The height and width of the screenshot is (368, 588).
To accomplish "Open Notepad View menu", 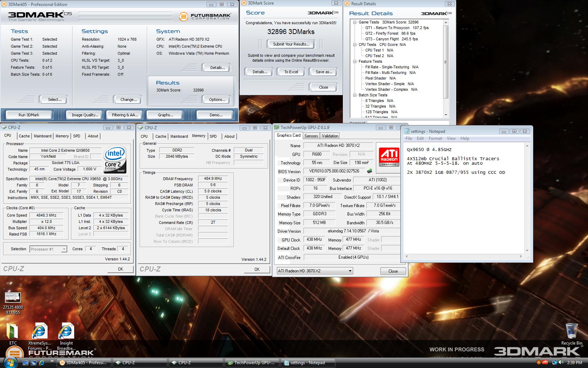I will (451, 138).
